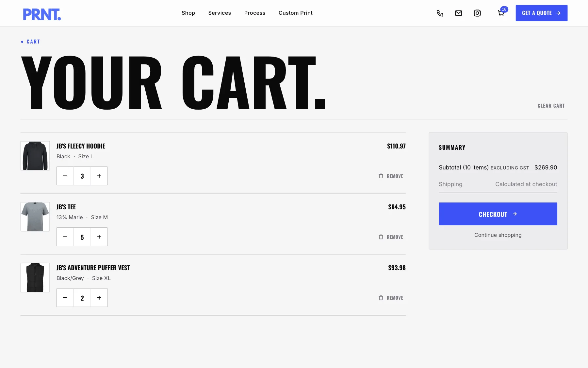Click the 'Black/Grey · Size XL' variant text
The image size is (588, 368).
point(84,278)
